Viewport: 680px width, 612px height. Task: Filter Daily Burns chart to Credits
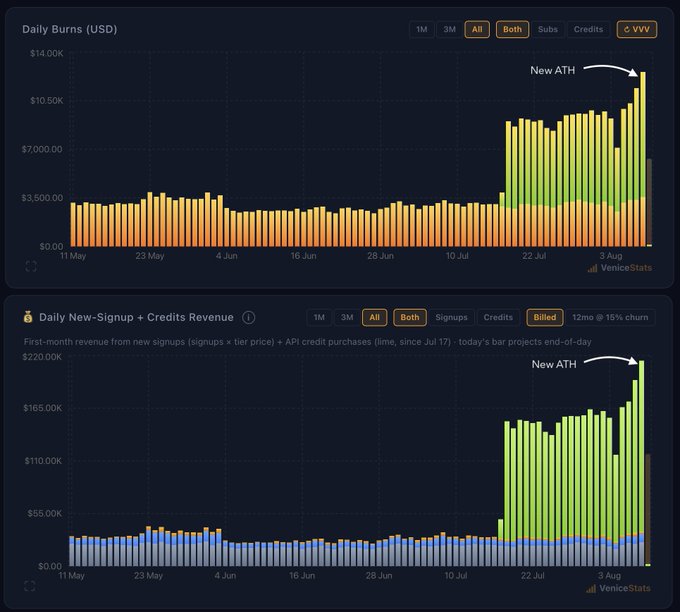588,29
